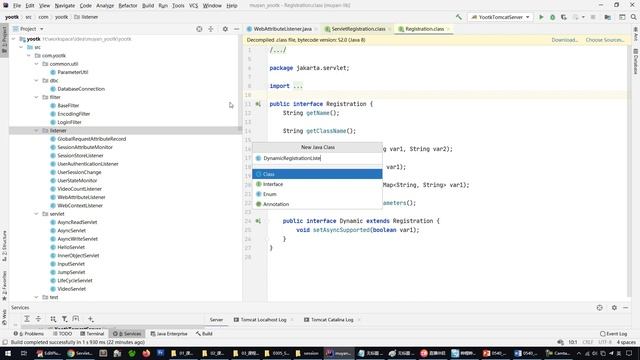The height and width of the screenshot is (360, 640).
Task: Select Interface option in New Java Class popup
Action: tap(317, 184)
